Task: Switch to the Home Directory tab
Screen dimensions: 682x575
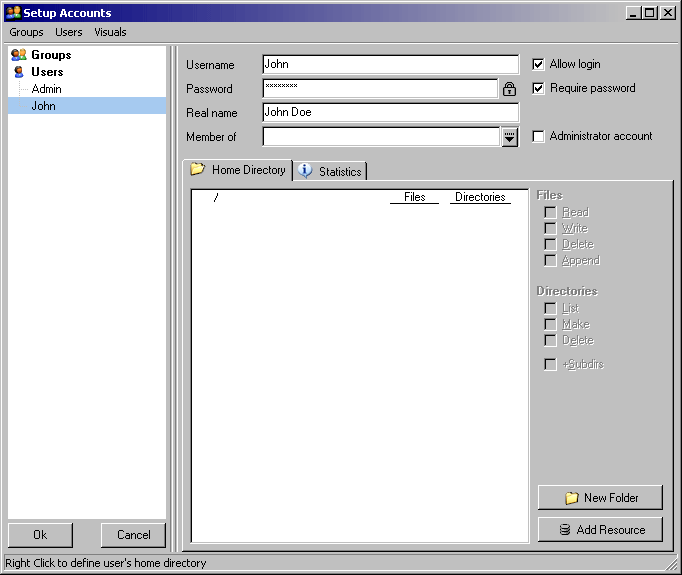Action: [x=238, y=170]
